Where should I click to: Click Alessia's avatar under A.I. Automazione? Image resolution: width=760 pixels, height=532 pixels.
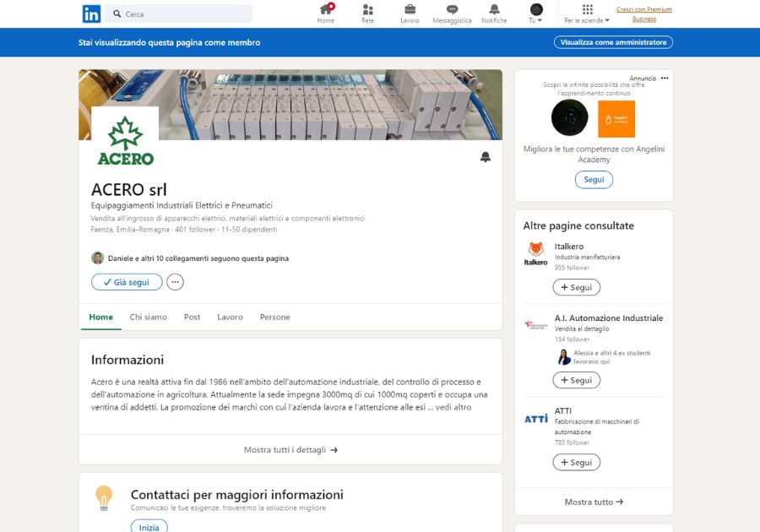tap(564, 357)
